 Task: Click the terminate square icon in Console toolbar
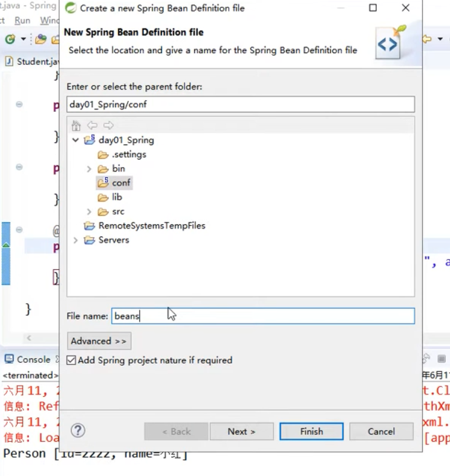click(x=442, y=359)
